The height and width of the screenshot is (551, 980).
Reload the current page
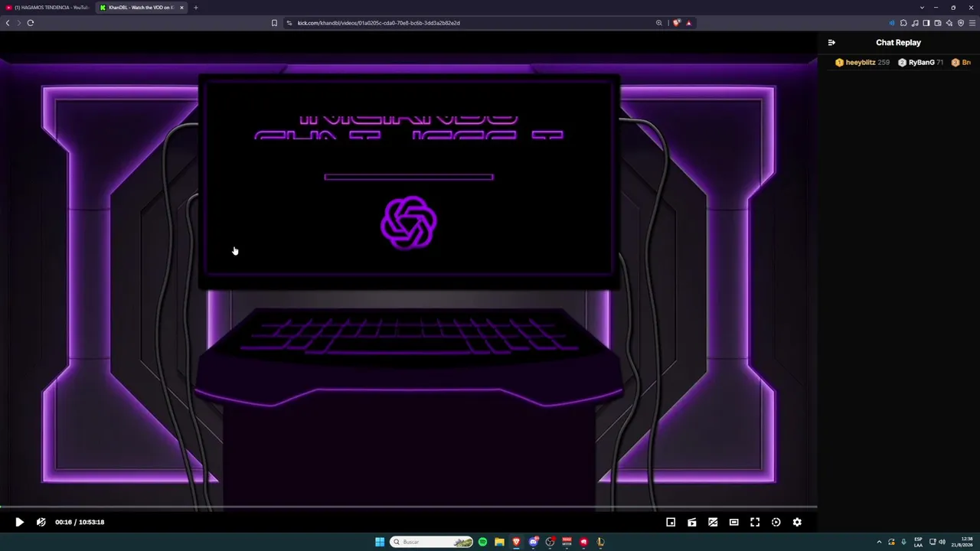(x=31, y=23)
